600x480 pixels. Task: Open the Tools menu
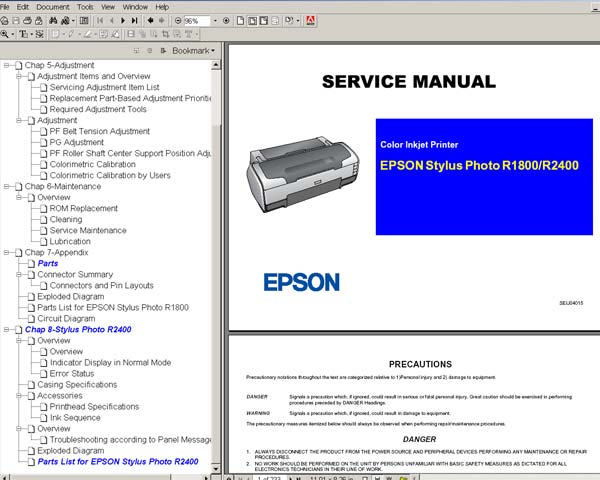85,7
